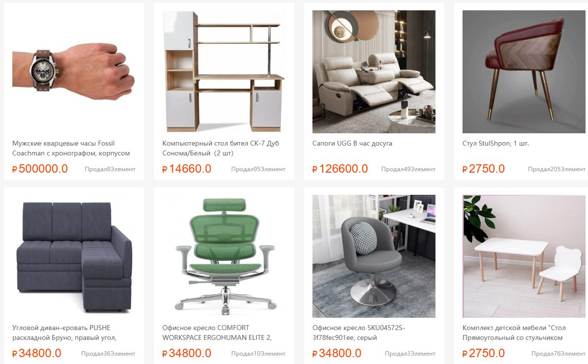The height and width of the screenshot is (364, 588).
Task: Click the ₽500000.0 price of the watch
Action: point(40,169)
